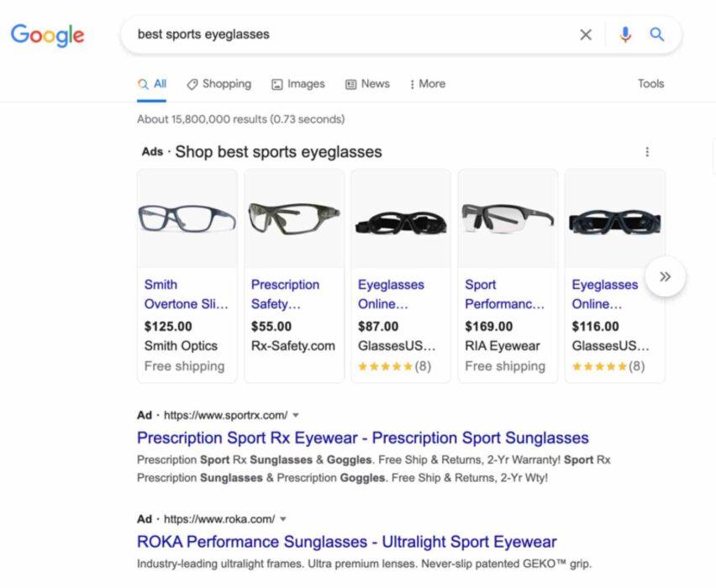Open the dropdown arrow next to sportrx.com
Viewport: 716px width, 588px height.
click(x=296, y=415)
